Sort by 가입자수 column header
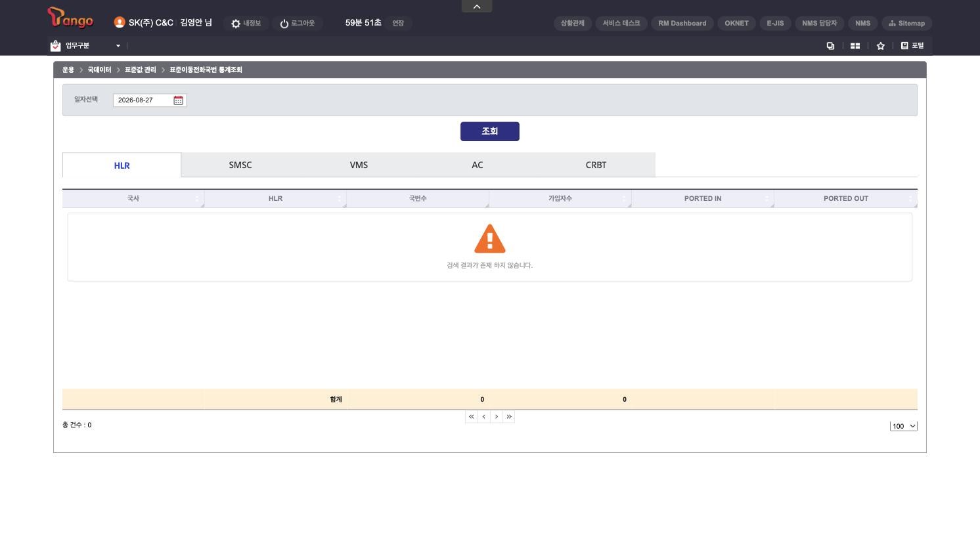 (560, 198)
